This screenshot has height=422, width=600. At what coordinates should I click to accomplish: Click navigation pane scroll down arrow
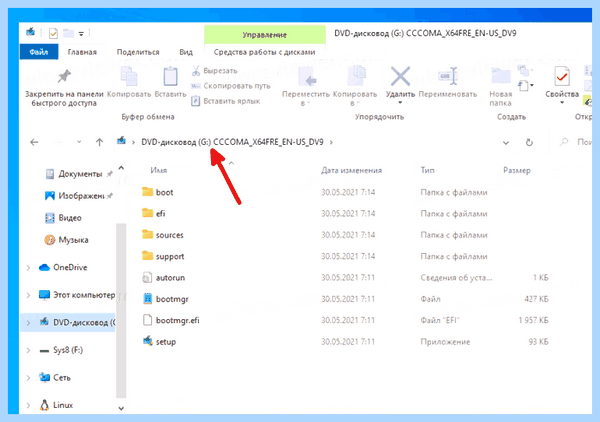(121, 408)
